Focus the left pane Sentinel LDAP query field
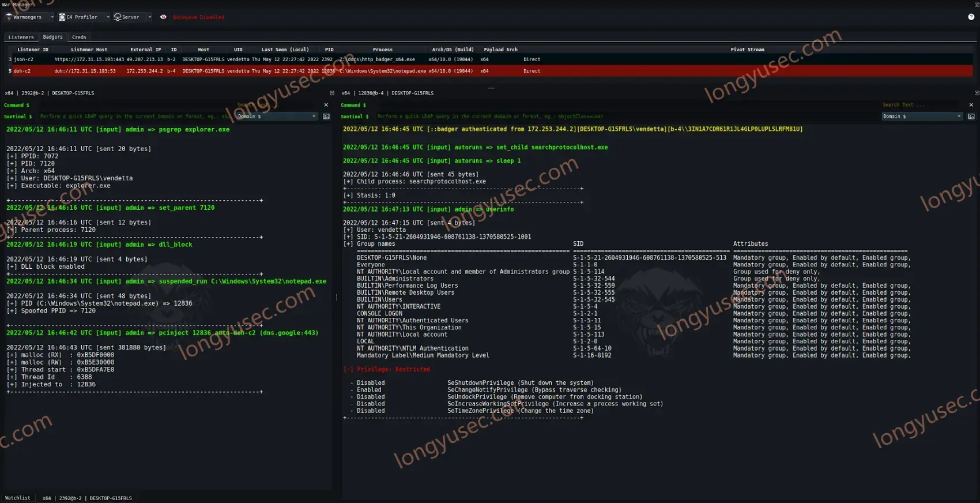980x503 pixels. [x=135, y=117]
